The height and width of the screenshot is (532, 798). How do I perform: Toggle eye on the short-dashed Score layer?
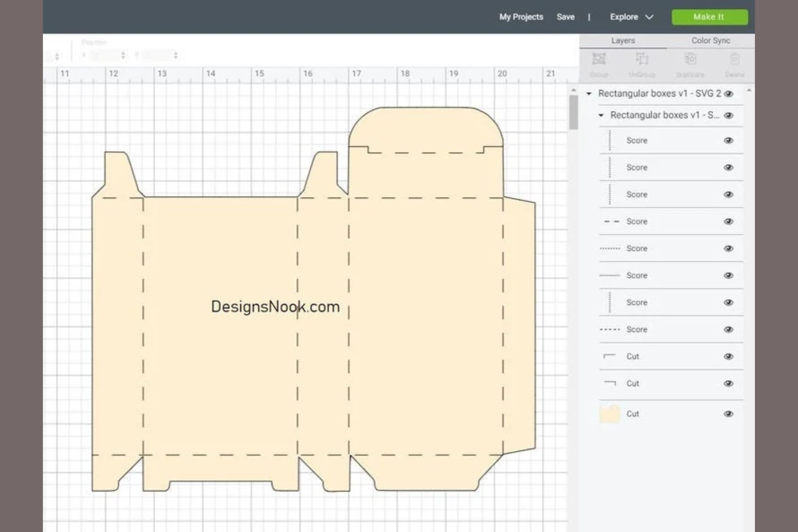(x=729, y=330)
